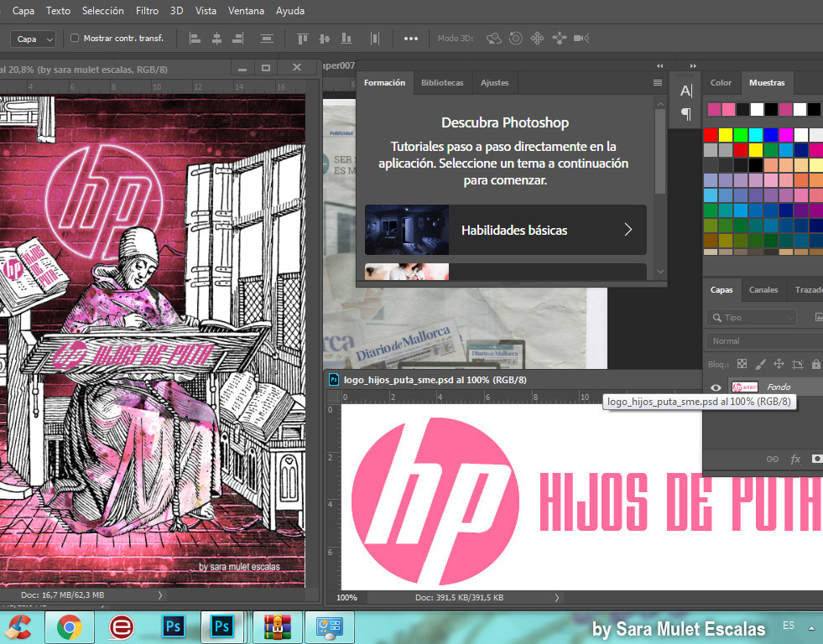
Task: Click the align horizontal centers icon
Action: (216, 39)
